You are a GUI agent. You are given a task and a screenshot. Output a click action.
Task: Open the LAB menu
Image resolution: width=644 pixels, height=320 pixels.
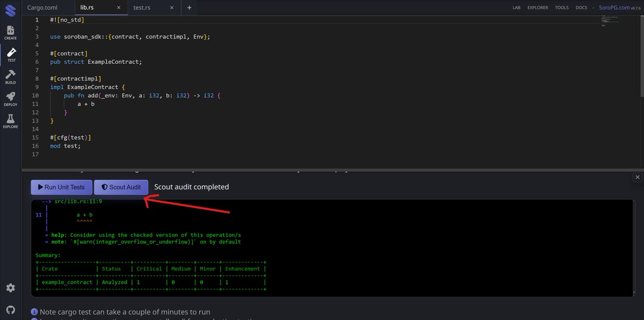coord(516,8)
